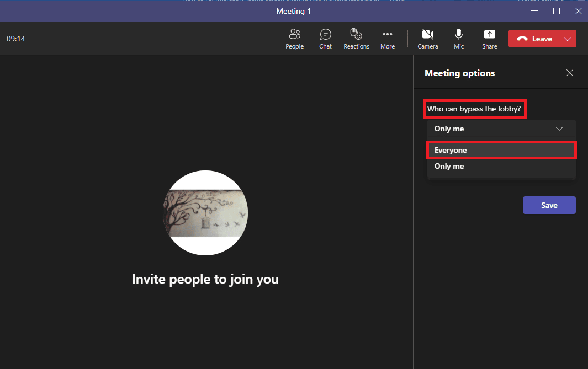Open the People panel
The image size is (588, 369).
(x=294, y=39)
